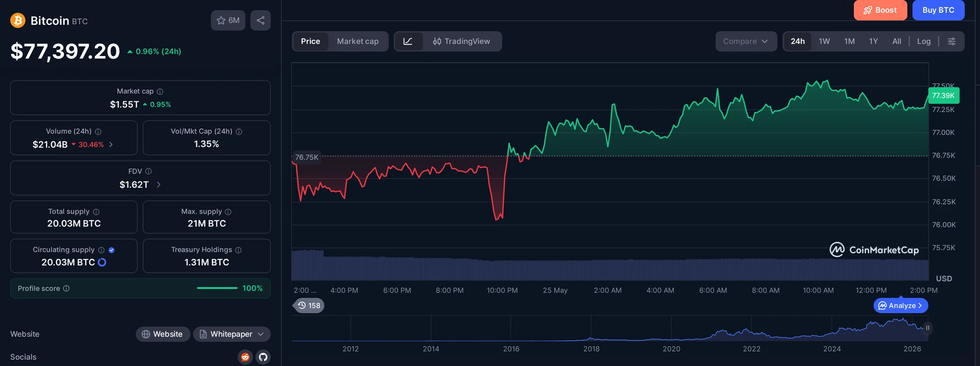Click the Profile score info icon
Viewport: 980px width, 366px height.
(66, 289)
